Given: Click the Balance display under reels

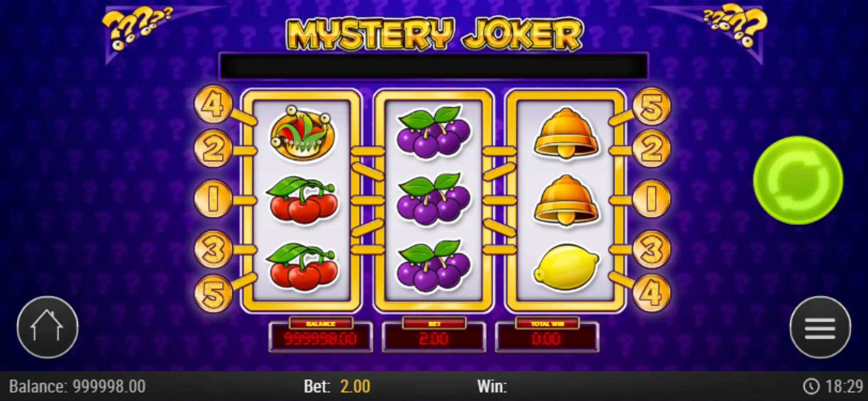Looking at the screenshot, I should pyautogui.click(x=320, y=335).
